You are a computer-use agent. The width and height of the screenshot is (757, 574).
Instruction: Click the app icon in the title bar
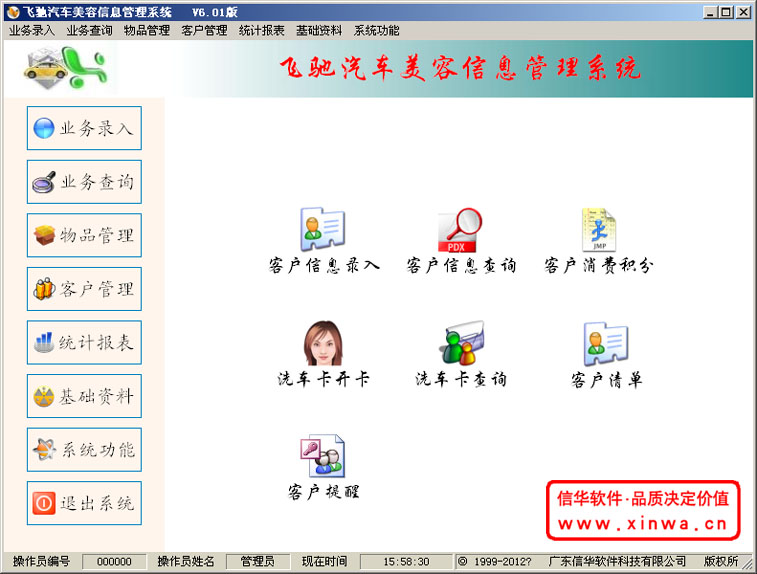point(13,12)
